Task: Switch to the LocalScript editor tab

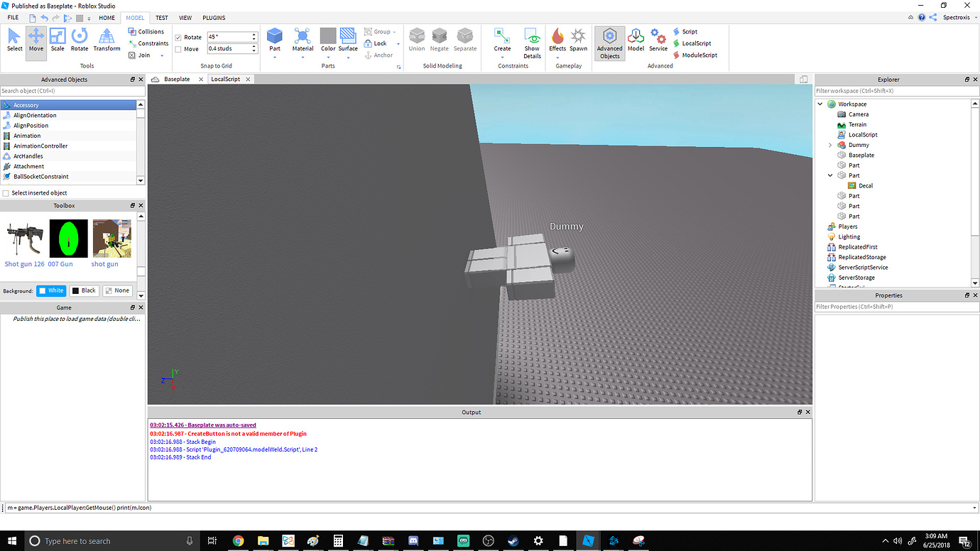Action: tap(226, 79)
